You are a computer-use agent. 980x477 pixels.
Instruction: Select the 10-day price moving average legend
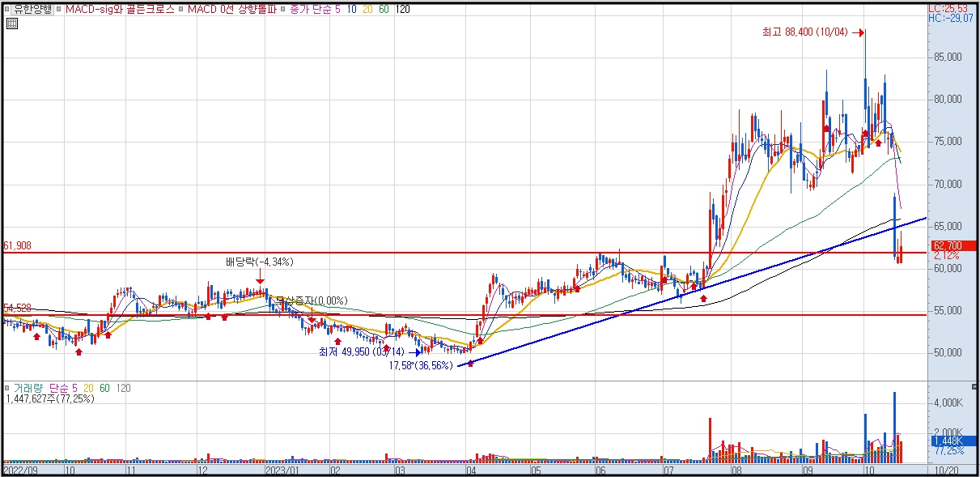[x=352, y=9]
